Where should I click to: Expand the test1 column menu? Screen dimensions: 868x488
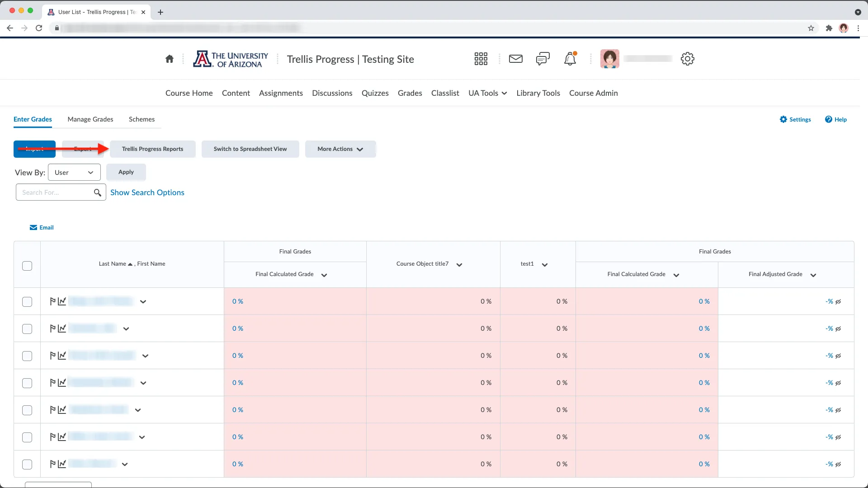coord(545,265)
